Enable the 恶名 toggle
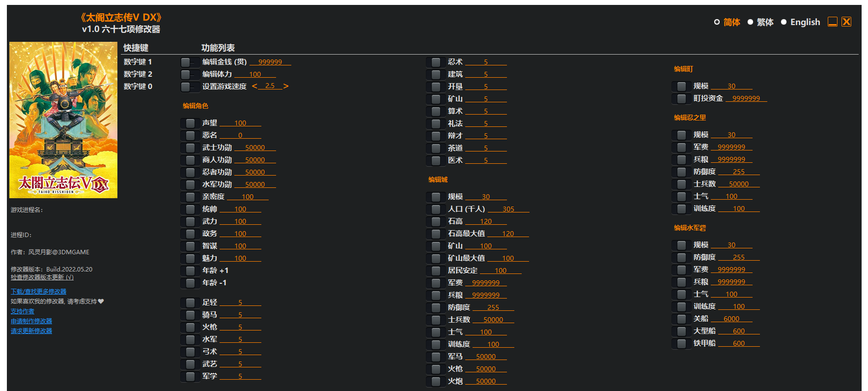The image size is (868, 391). coord(189,135)
